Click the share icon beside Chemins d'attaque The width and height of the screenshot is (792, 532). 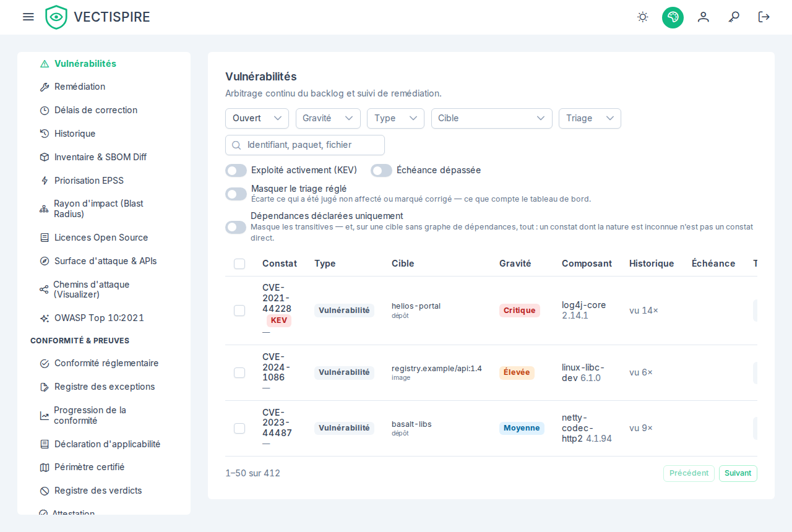click(44, 290)
